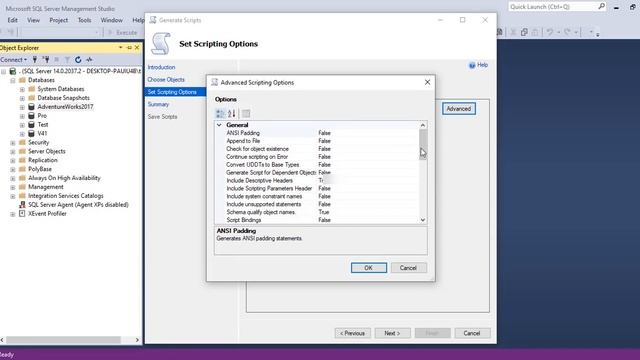Click the Advanced button
This screenshot has height=360, width=640.
pos(458,109)
